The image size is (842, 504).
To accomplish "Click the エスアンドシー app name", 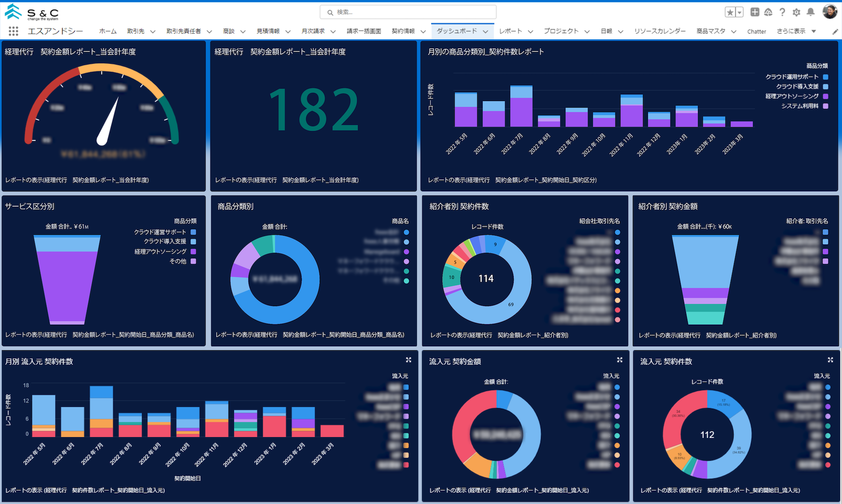I will (x=55, y=31).
